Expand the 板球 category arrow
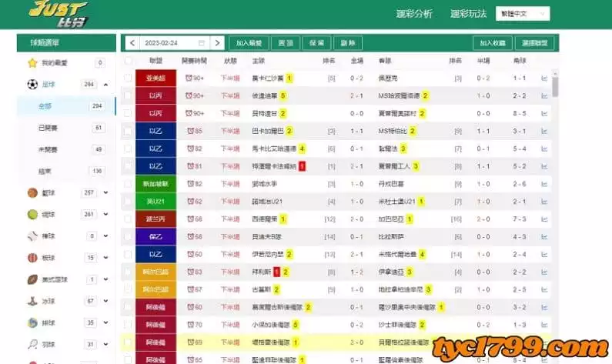 (105, 258)
